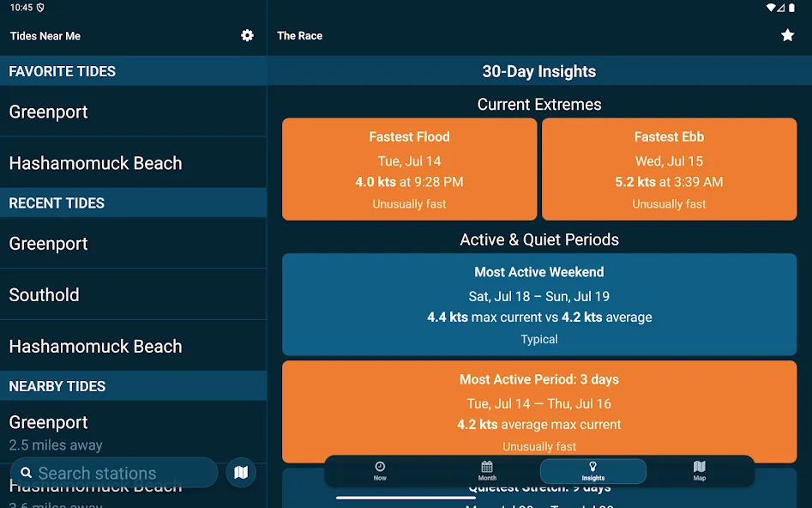Click the Tides Near Me title
The image size is (812, 508).
tap(45, 36)
